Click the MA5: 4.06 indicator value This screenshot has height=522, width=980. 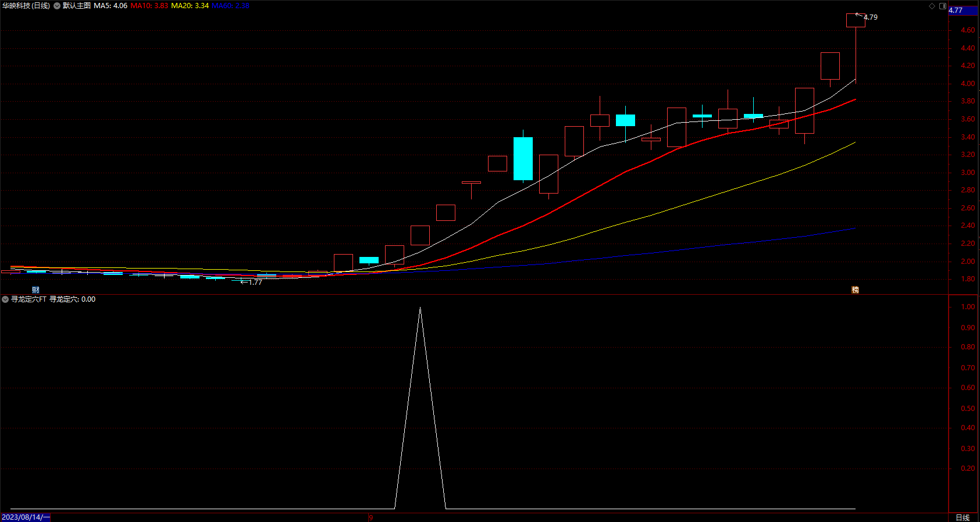coord(111,6)
